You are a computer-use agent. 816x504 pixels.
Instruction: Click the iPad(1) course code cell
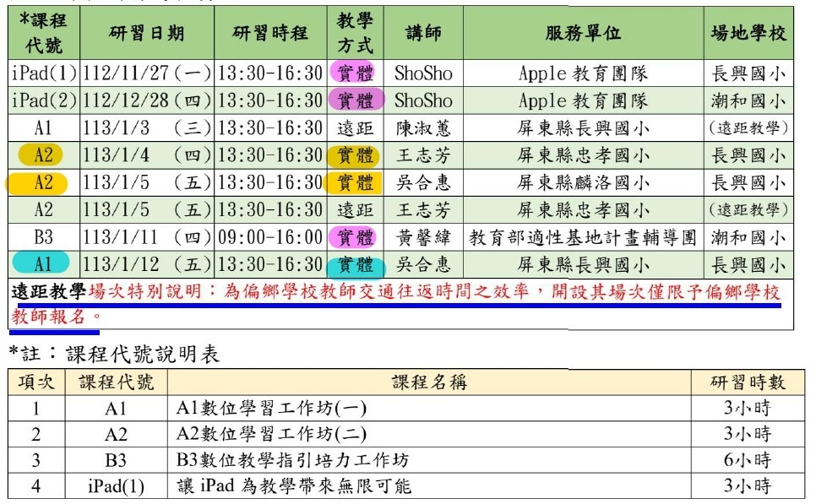tap(44, 73)
